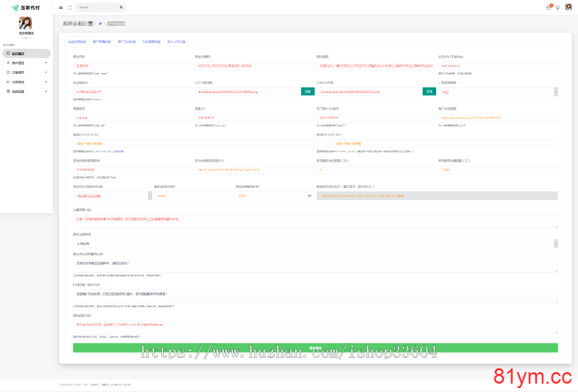The height and width of the screenshot is (392, 578).
Task: Expand the 订单管理 sidebar menu
Action: pos(26,72)
